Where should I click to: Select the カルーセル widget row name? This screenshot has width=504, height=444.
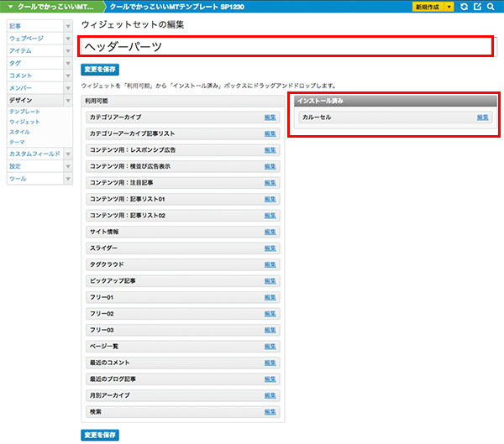[317, 118]
